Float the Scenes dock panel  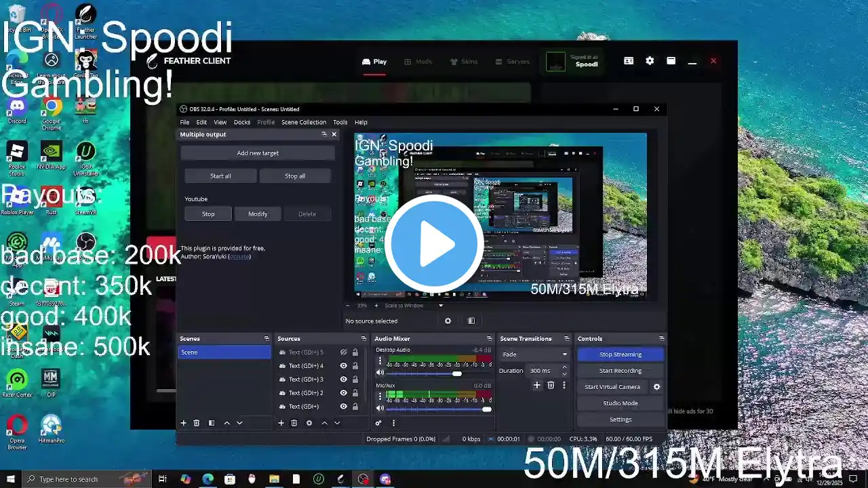pyautogui.click(x=266, y=339)
